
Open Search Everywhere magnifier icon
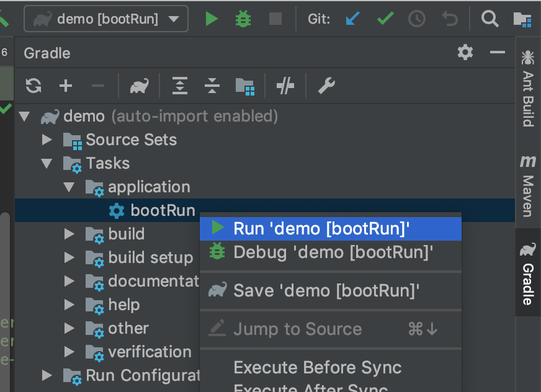pyautogui.click(x=490, y=19)
